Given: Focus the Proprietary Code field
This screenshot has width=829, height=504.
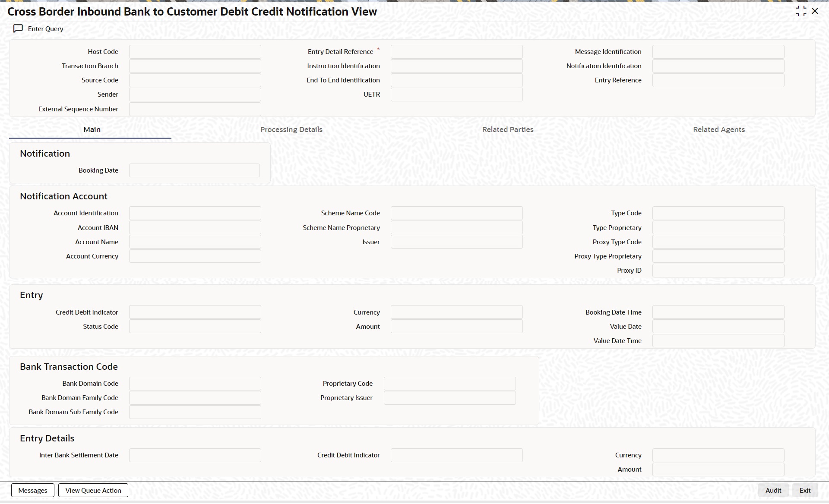Looking at the screenshot, I should [450, 384].
